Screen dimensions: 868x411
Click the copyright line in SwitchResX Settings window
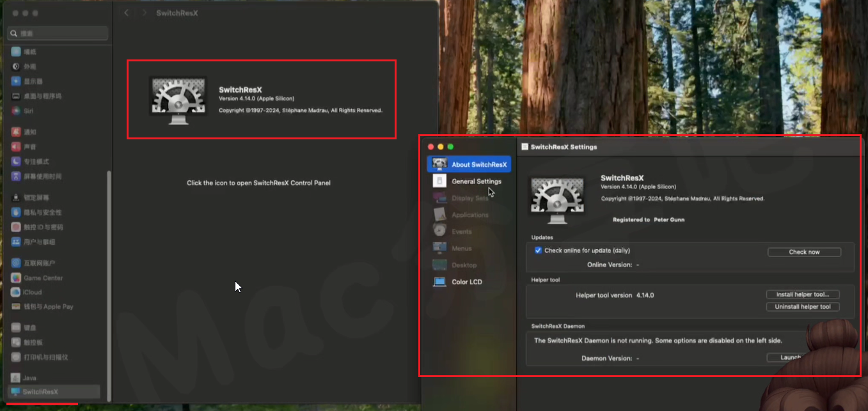click(683, 199)
